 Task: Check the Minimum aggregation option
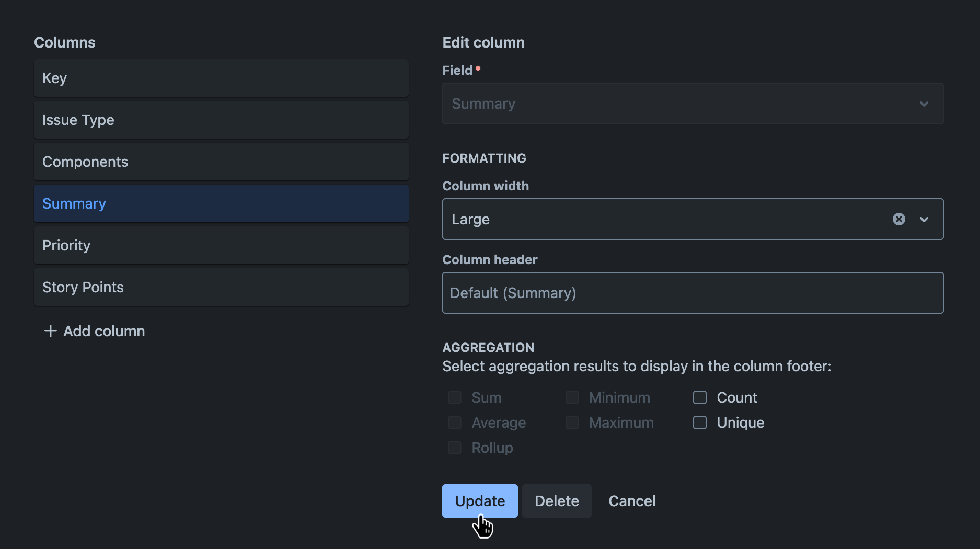[x=572, y=397]
